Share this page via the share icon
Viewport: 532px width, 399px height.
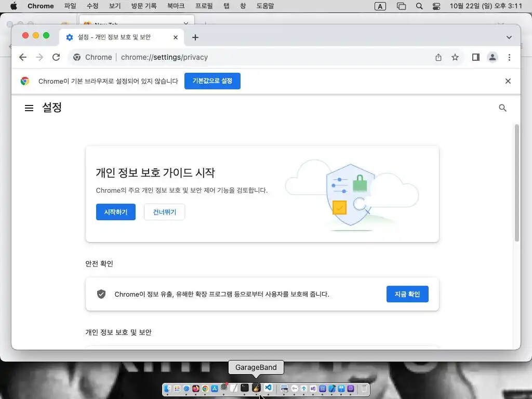click(x=438, y=57)
